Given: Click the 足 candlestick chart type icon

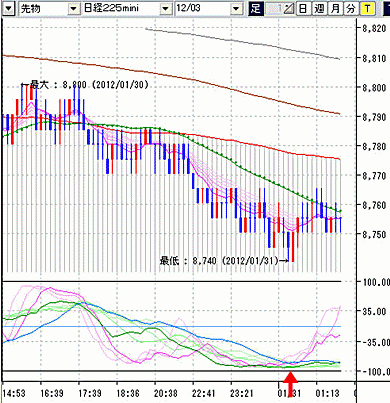Looking at the screenshot, I should click(x=256, y=8).
